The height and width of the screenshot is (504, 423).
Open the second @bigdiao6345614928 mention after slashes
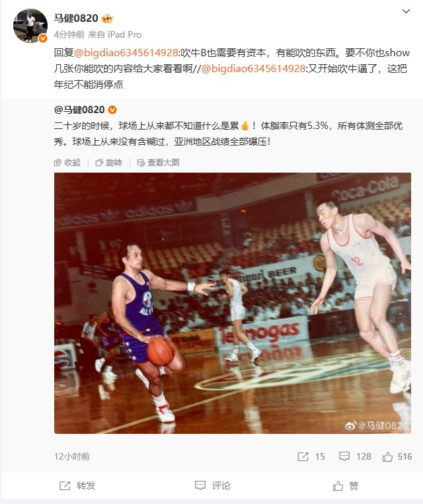pyautogui.click(x=253, y=69)
